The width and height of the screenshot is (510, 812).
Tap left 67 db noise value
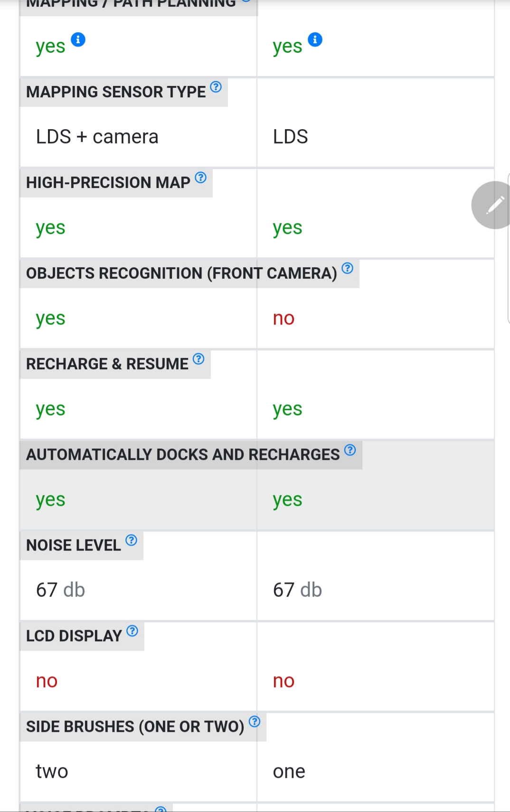pos(60,590)
